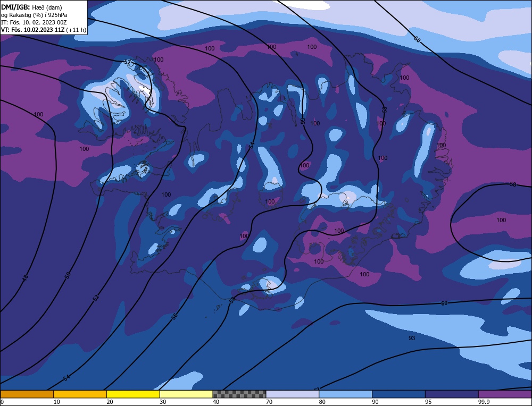This screenshot has width=532, height=406.
Task: Click the line 'og Rakastig (%) í 925hPa'
Action: (x=34, y=15)
